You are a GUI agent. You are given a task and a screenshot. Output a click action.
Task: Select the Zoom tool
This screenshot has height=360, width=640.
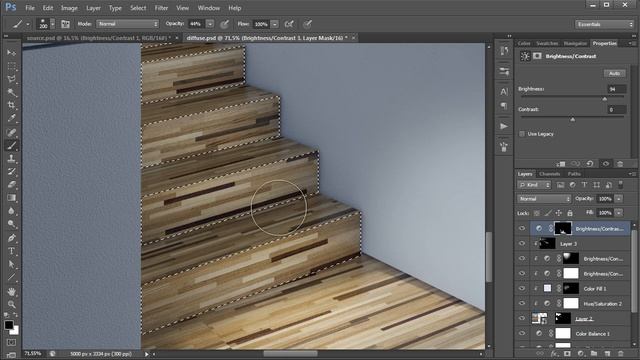[x=11, y=304]
